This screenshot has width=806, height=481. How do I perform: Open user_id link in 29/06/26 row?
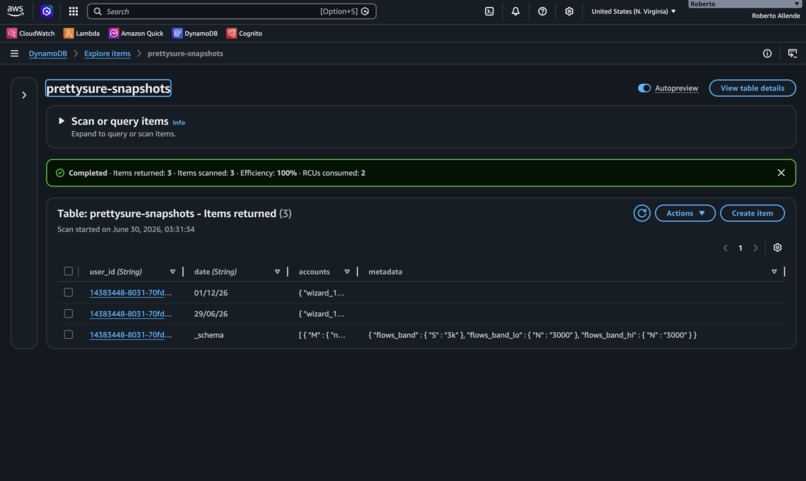131,314
